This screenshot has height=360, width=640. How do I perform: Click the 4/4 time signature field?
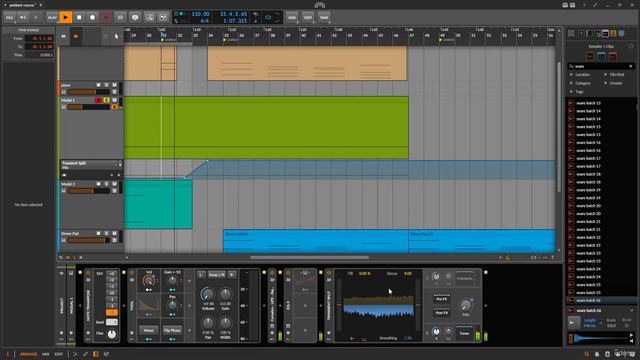(x=204, y=20)
